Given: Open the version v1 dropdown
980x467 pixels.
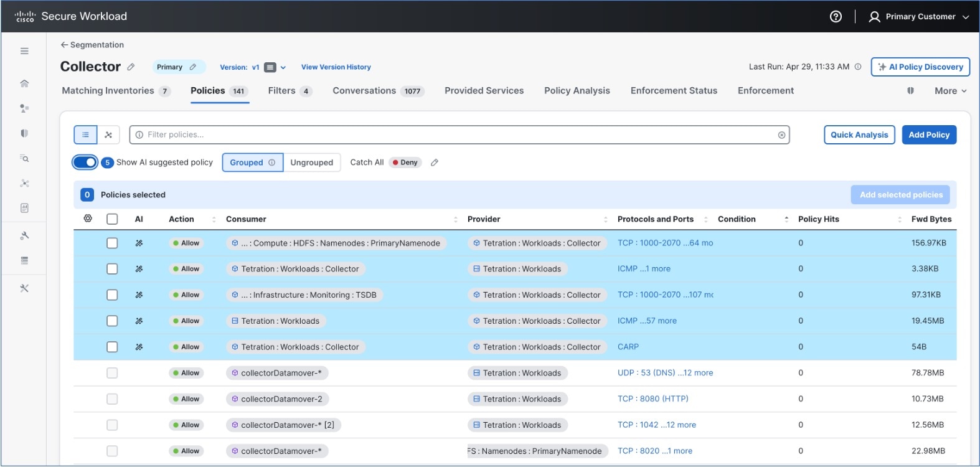Looking at the screenshot, I should pyautogui.click(x=283, y=67).
